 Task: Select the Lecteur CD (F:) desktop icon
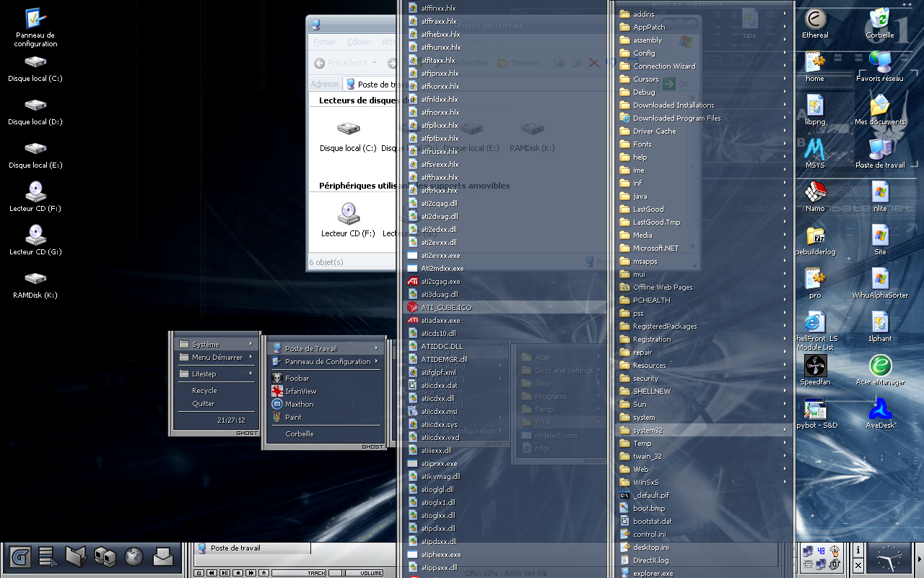pos(35,197)
